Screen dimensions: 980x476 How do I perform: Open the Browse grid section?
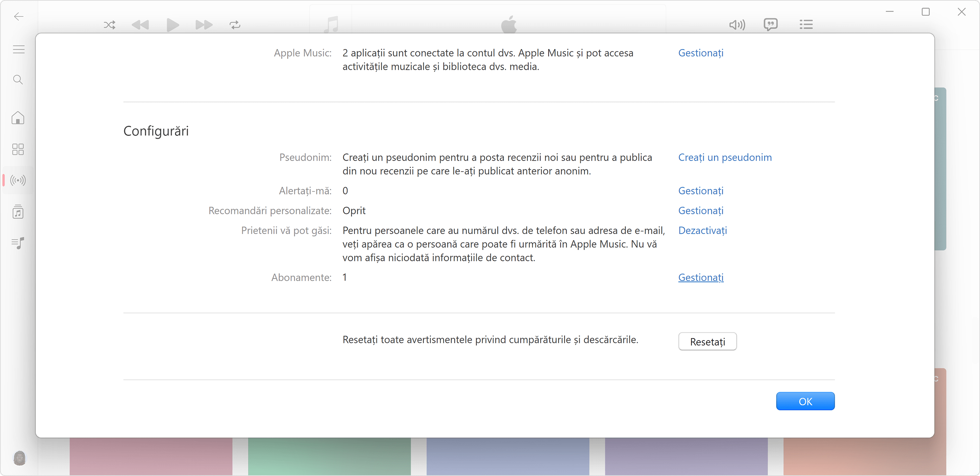[17, 149]
